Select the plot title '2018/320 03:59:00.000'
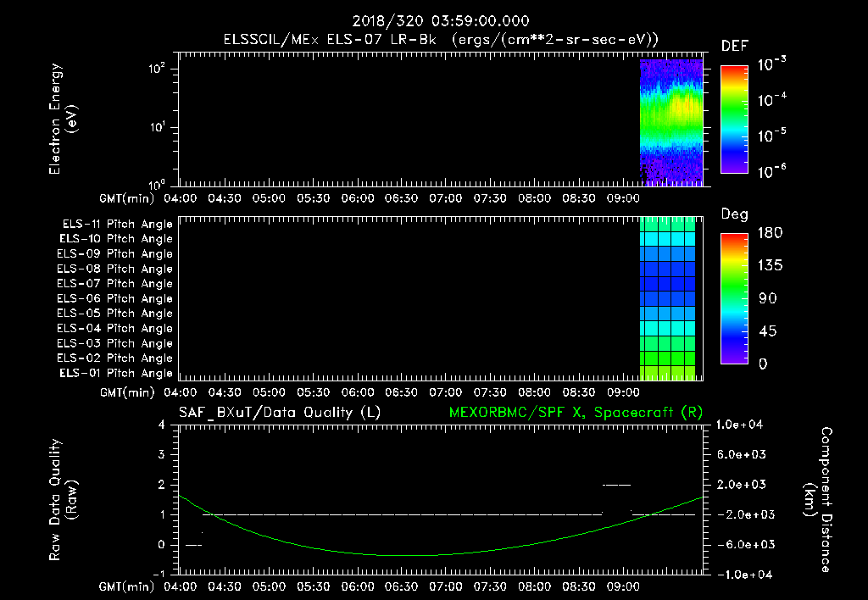Image resolution: width=868 pixels, height=600 pixels. tap(441, 21)
